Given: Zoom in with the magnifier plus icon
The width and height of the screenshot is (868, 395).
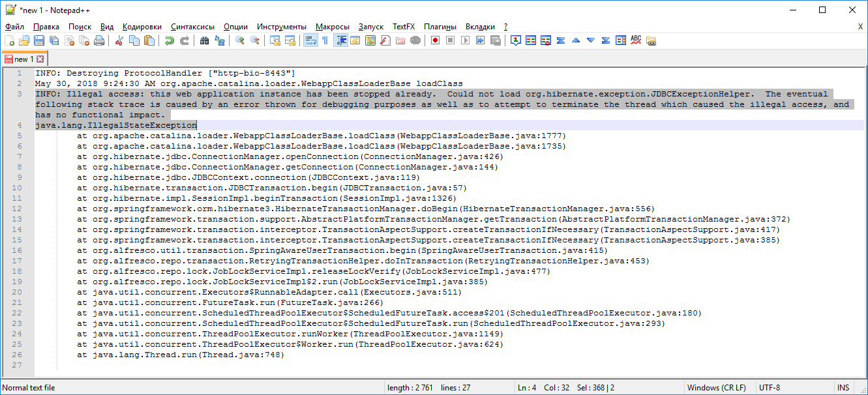Looking at the screenshot, I should pos(240,40).
